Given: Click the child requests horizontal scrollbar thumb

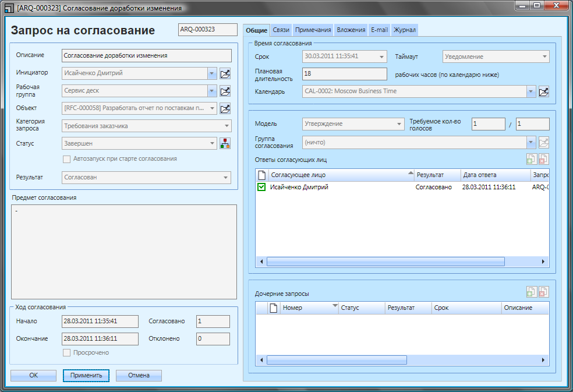Looking at the screenshot, I should click(x=337, y=360).
